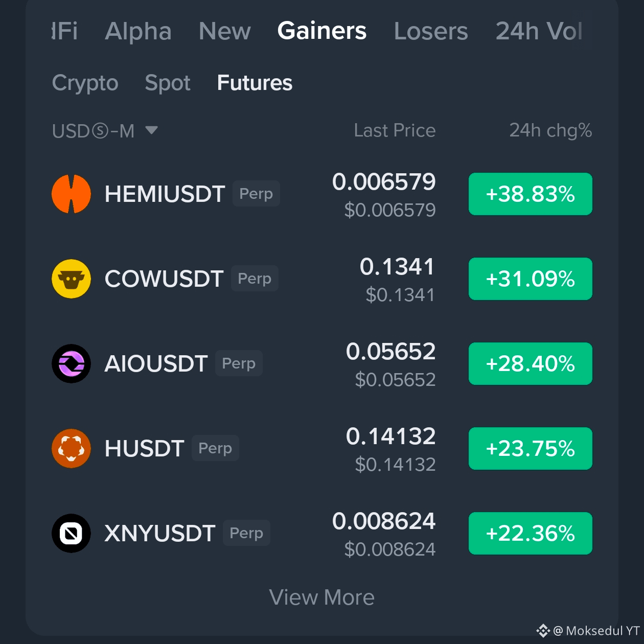
Task: Click the yellow COW coin icon
Action: (71, 279)
